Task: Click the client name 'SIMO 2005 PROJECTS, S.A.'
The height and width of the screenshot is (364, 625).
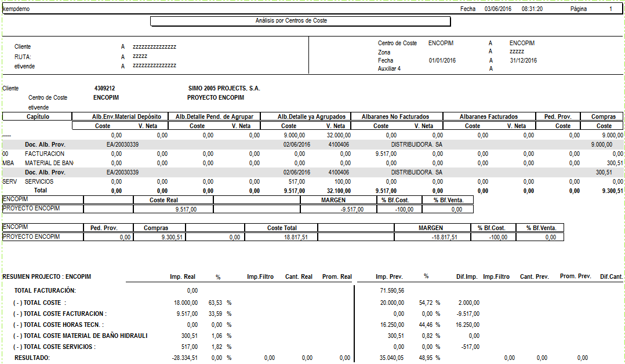Action: click(224, 88)
